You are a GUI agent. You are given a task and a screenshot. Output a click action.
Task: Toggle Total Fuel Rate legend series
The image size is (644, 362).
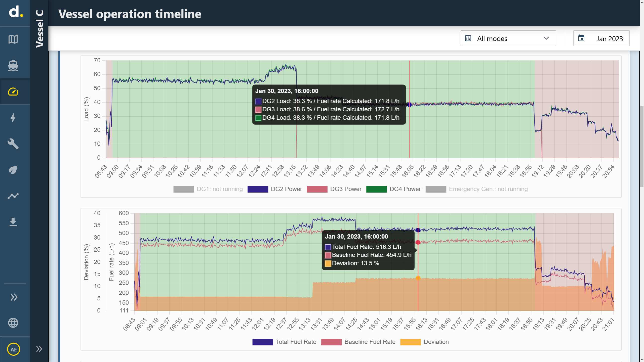point(284,342)
